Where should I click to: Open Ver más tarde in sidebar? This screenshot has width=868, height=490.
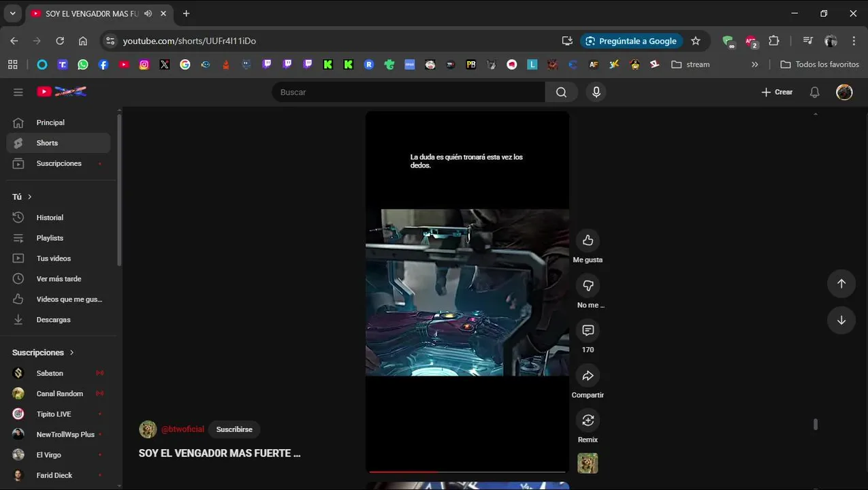coord(59,279)
